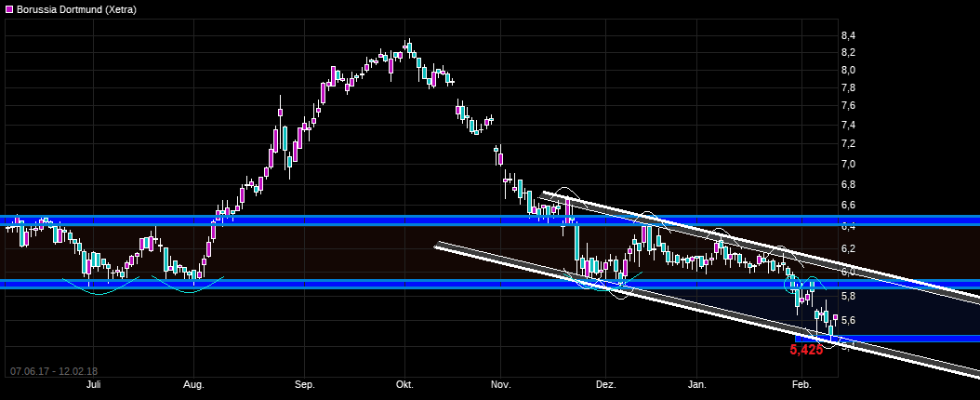Click the 5,8 price axis value
Screen dimensions: 980x400
(x=848, y=295)
